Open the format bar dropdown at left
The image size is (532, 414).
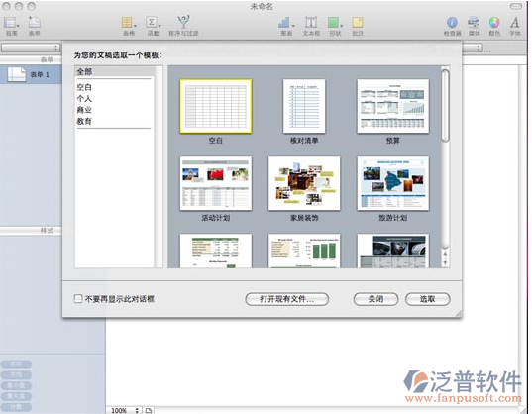tap(30, 48)
